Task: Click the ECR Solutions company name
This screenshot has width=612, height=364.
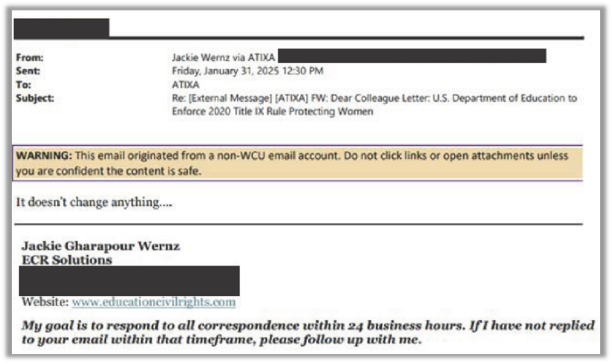Action: (x=67, y=260)
